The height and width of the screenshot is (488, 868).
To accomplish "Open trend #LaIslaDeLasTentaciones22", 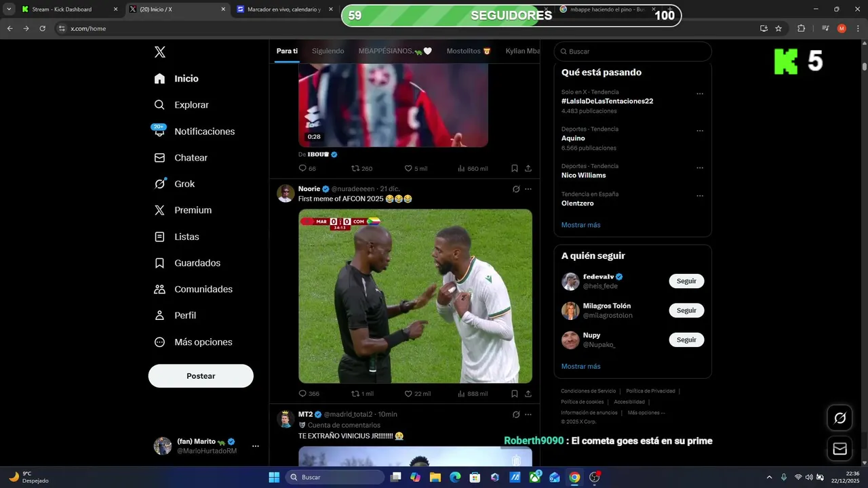I will click(x=607, y=101).
